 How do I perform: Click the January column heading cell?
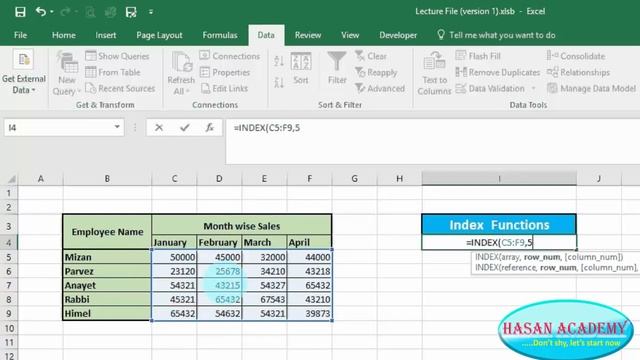pyautogui.click(x=174, y=242)
